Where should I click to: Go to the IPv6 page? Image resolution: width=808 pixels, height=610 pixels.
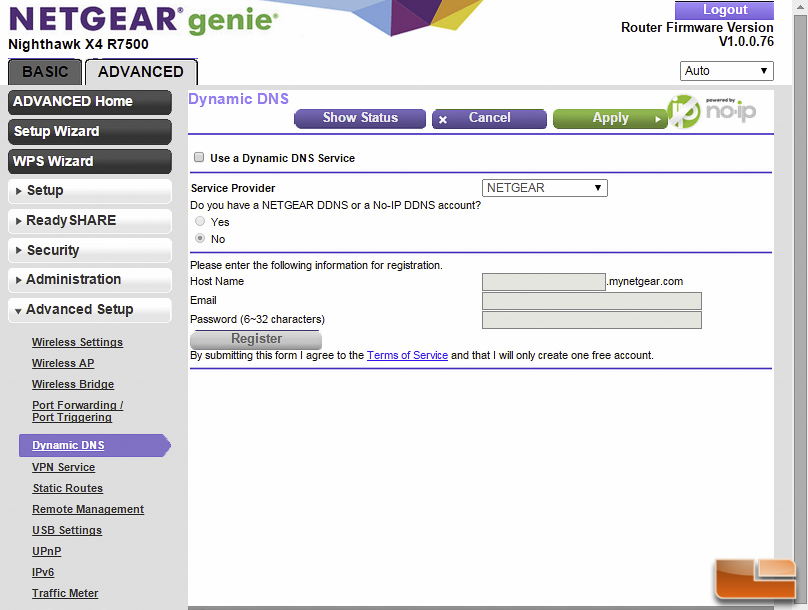pos(43,572)
